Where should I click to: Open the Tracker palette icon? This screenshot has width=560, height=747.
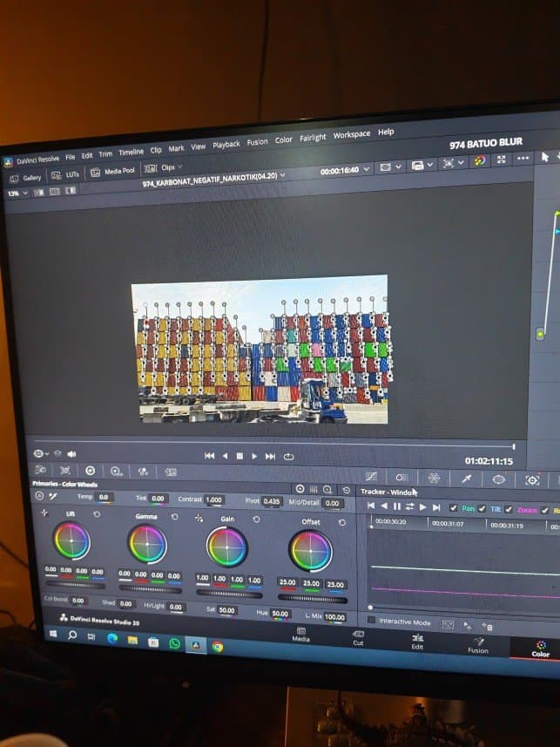(532, 480)
